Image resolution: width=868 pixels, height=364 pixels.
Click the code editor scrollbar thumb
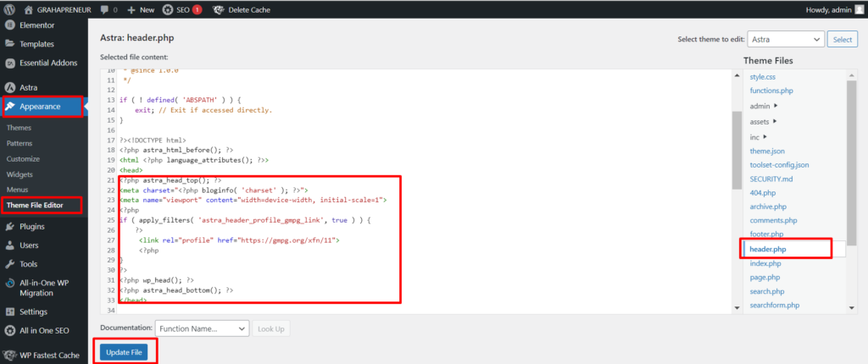pos(737,149)
